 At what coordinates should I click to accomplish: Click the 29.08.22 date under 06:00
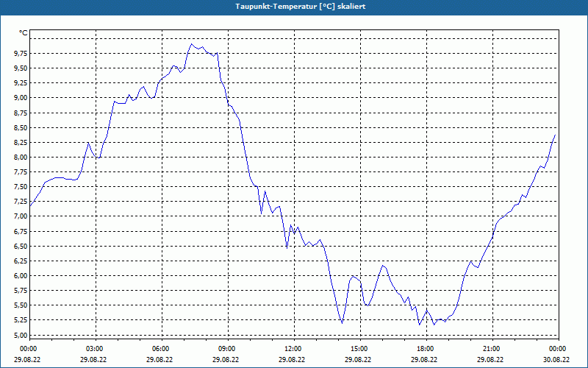click(x=159, y=359)
